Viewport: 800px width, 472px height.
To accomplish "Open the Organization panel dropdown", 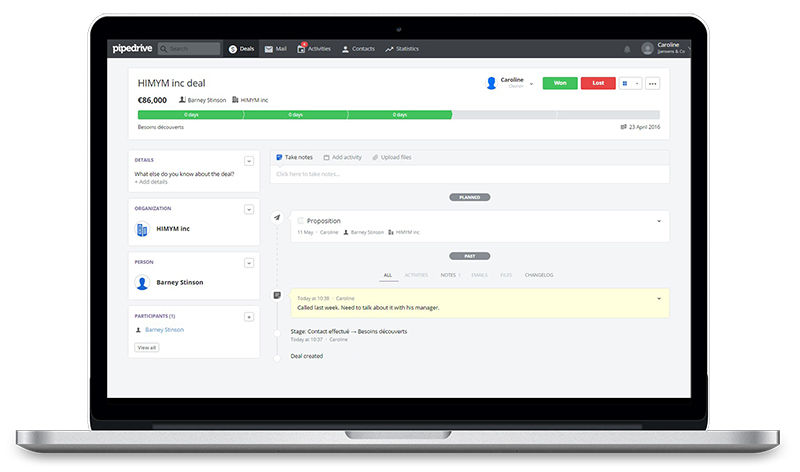I will point(249,208).
